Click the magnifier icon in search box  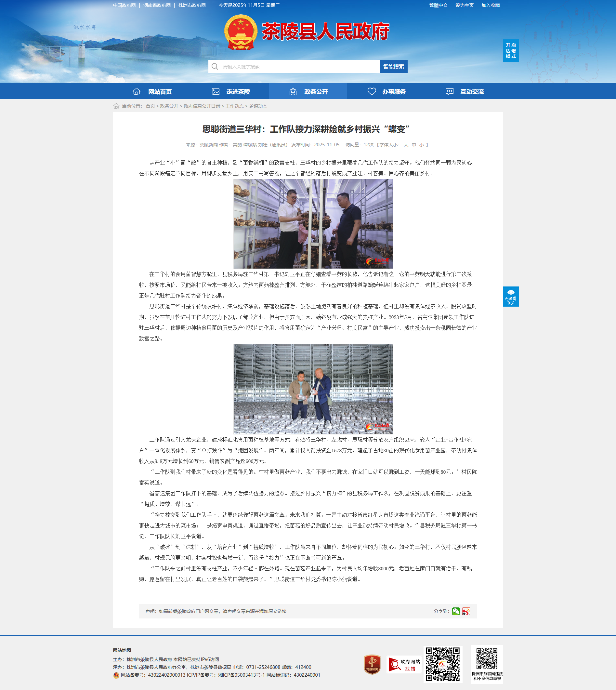[x=215, y=66]
